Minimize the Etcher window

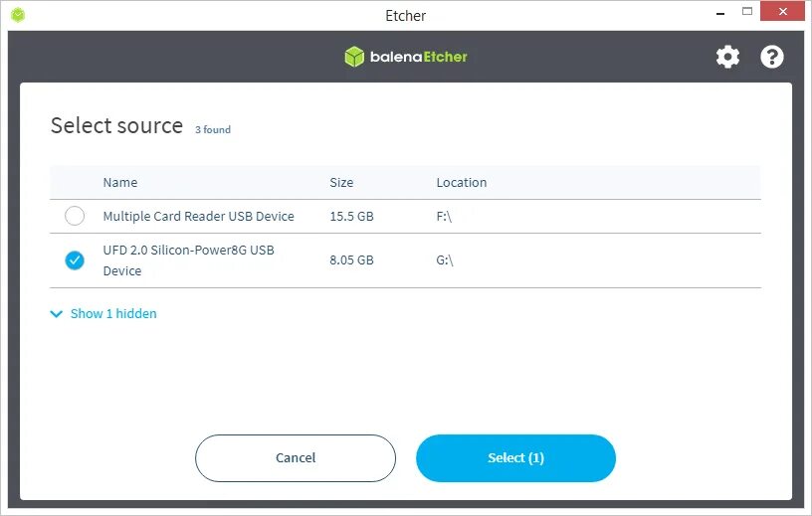(x=719, y=14)
